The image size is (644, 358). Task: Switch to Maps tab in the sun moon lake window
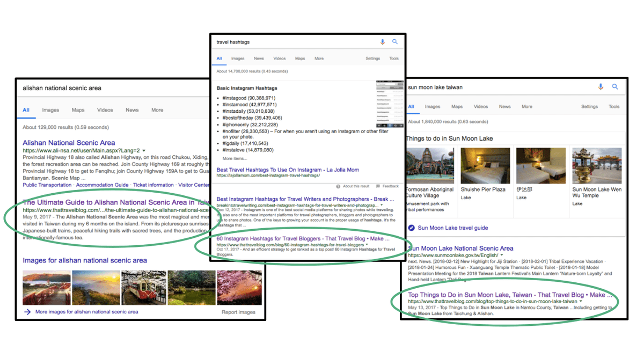coord(457,107)
